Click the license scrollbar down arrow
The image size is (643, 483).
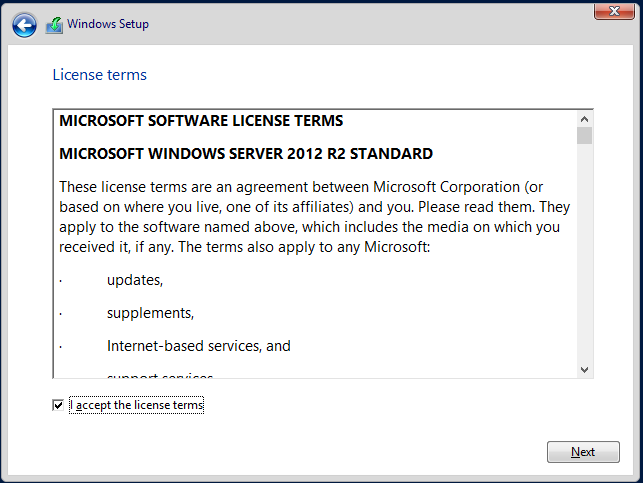tap(584, 370)
